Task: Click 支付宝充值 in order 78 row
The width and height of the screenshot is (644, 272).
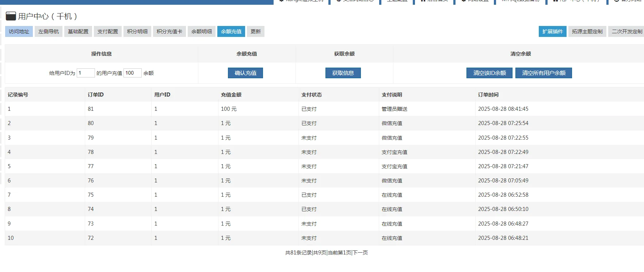Action: [395, 152]
